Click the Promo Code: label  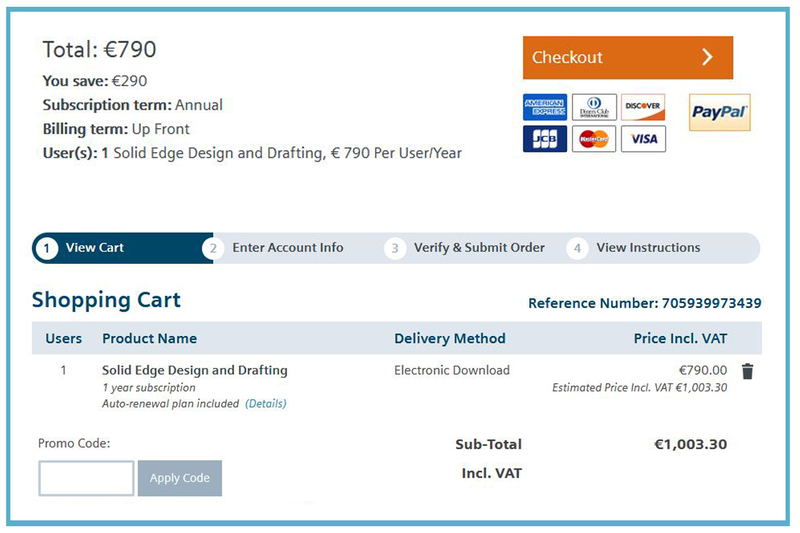click(x=74, y=443)
